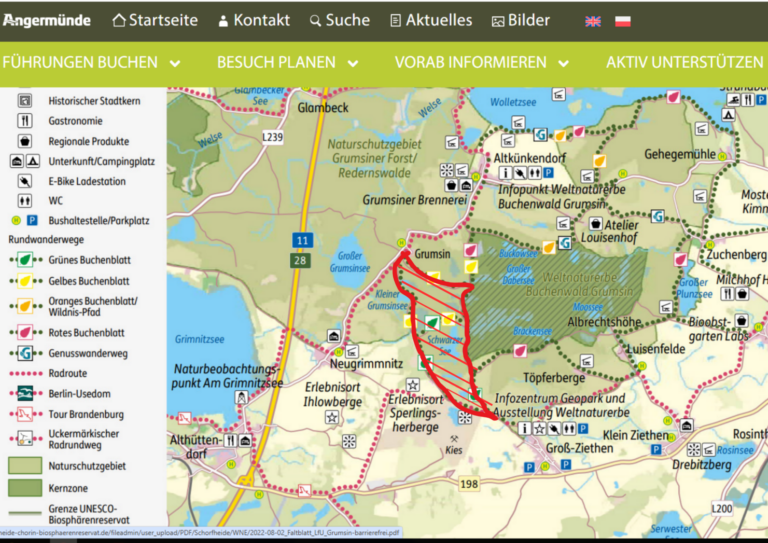This screenshot has height=543, width=768.
Task: Click mining icon above Kies
Action: point(454,439)
